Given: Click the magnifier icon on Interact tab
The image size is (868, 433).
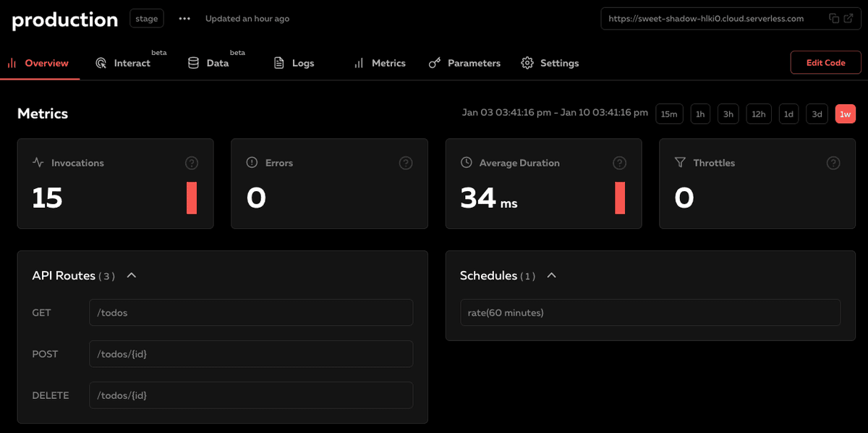Looking at the screenshot, I should (101, 63).
